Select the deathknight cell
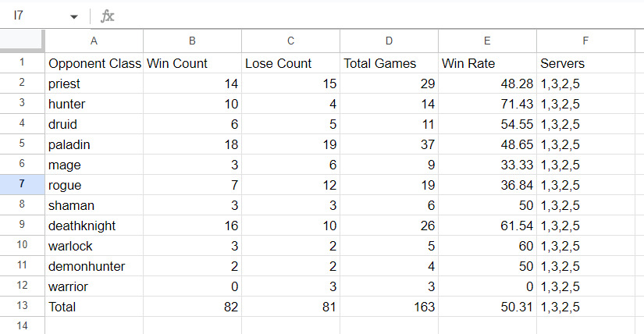 pyautogui.click(x=94, y=225)
